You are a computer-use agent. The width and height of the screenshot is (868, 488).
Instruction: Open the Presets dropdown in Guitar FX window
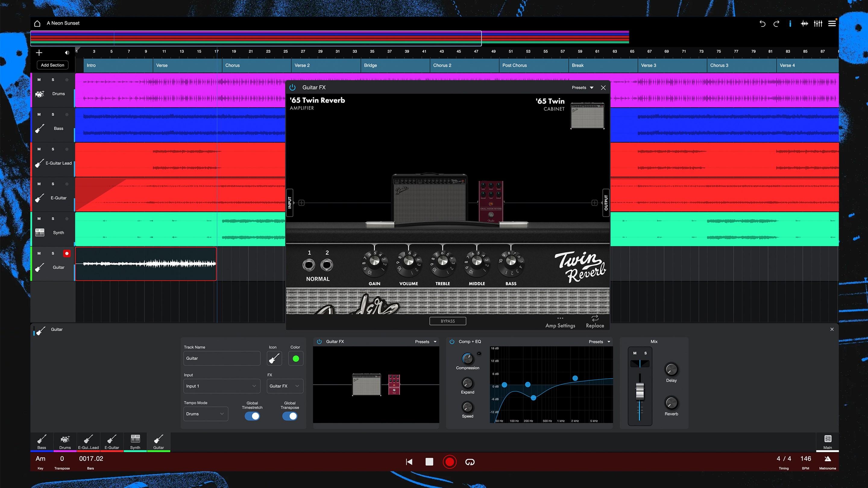click(x=581, y=87)
